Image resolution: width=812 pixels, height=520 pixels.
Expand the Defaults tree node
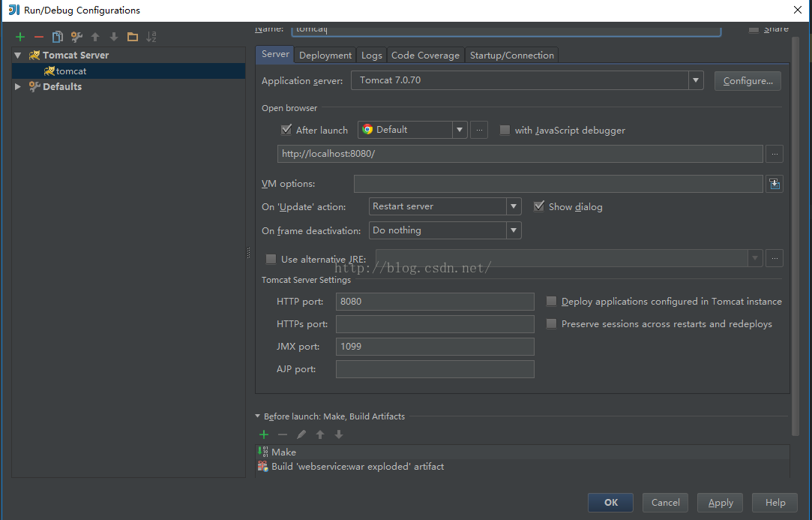pos(18,86)
